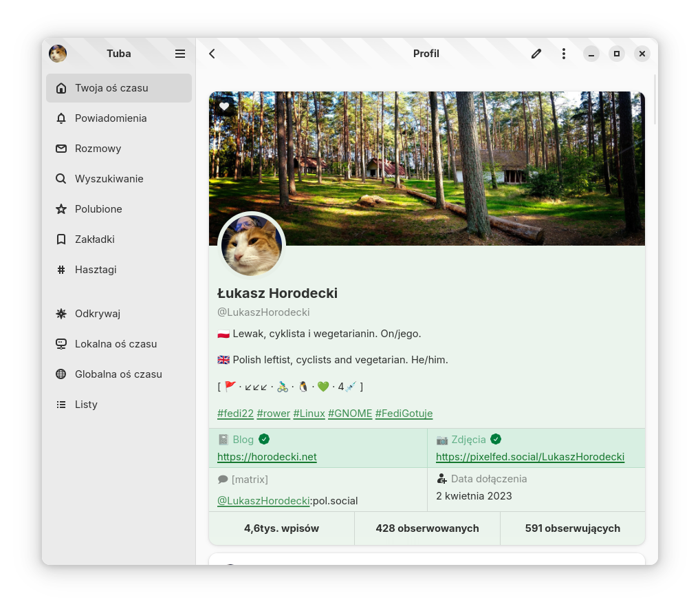Image resolution: width=700 pixels, height=611 pixels.
Task: Open the three-dot profile options menu
Action: pyautogui.click(x=564, y=54)
